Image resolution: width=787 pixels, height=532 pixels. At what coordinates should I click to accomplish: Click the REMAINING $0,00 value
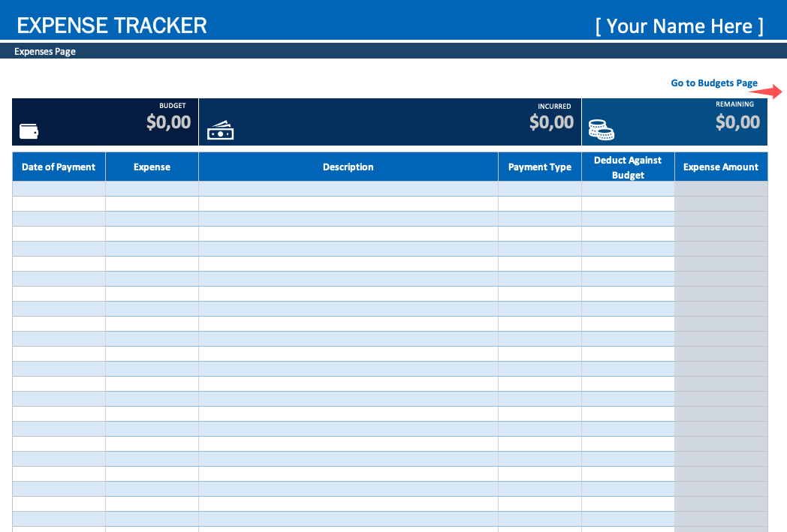(x=737, y=122)
